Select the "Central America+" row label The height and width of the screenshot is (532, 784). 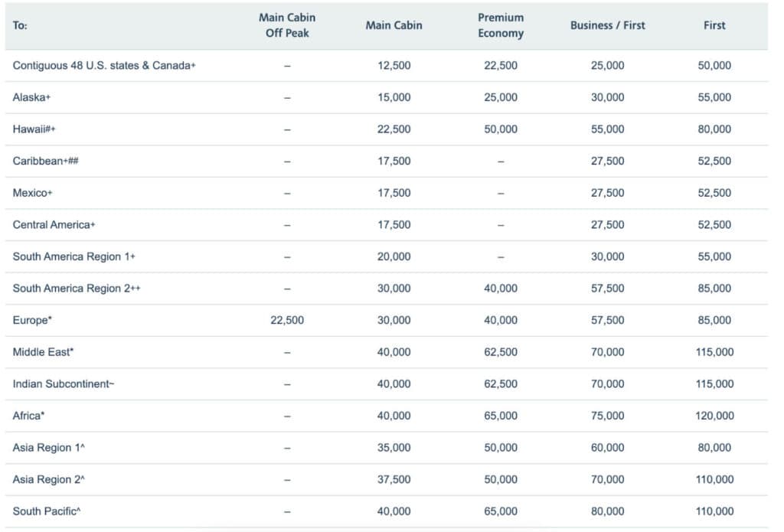[54, 225]
